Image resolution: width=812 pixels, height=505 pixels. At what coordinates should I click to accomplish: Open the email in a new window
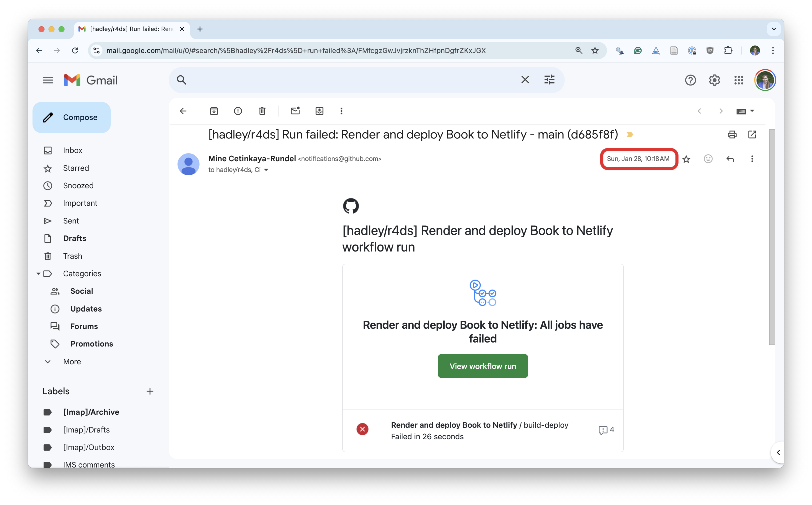point(753,134)
